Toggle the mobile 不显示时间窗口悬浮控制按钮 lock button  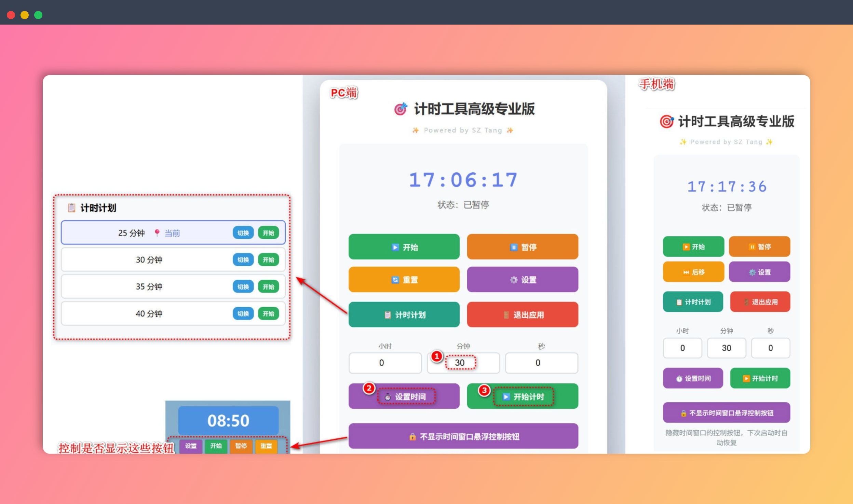[726, 413]
